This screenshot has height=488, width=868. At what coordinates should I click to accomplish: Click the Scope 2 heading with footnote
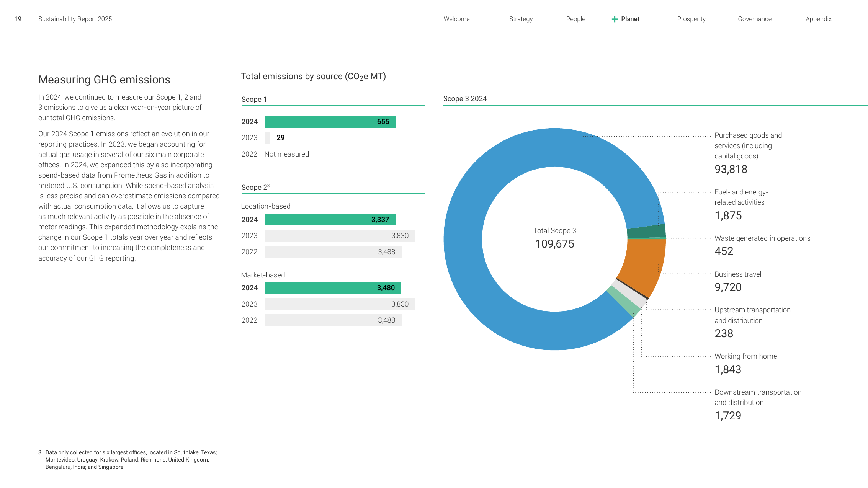tap(255, 188)
